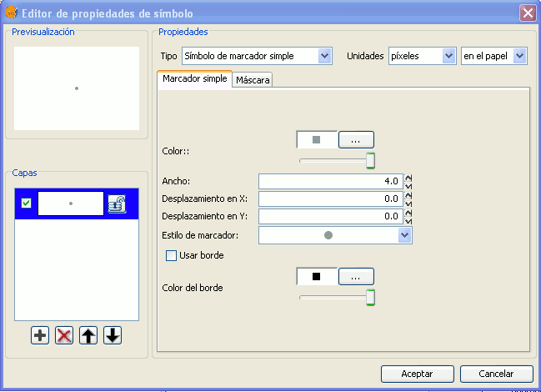Image resolution: width=541 pixels, height=392 pixels.
Task: Click the Desplazamiento en X field
Action: pyautogui.click(x=331, y=199)
